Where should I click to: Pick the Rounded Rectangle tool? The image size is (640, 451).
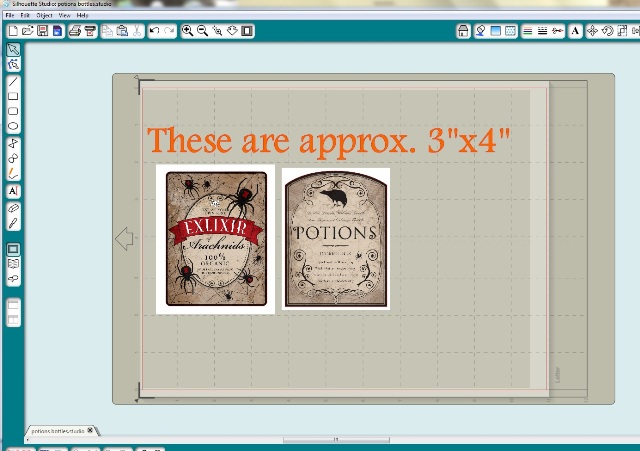13,111
